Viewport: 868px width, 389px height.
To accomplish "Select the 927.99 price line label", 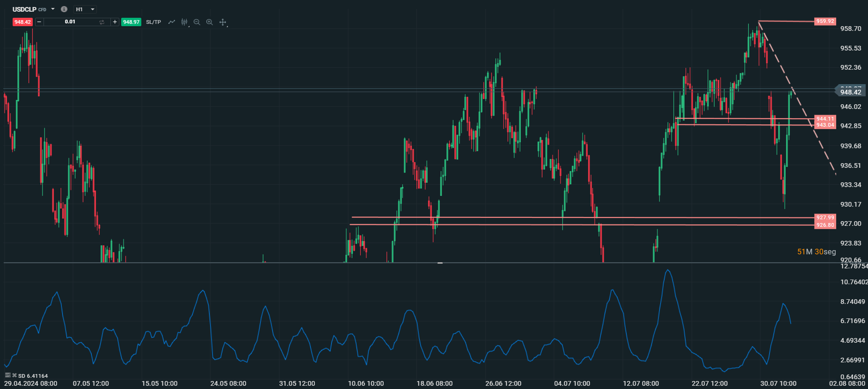I will pyautogui.click(x=825, y=217).
